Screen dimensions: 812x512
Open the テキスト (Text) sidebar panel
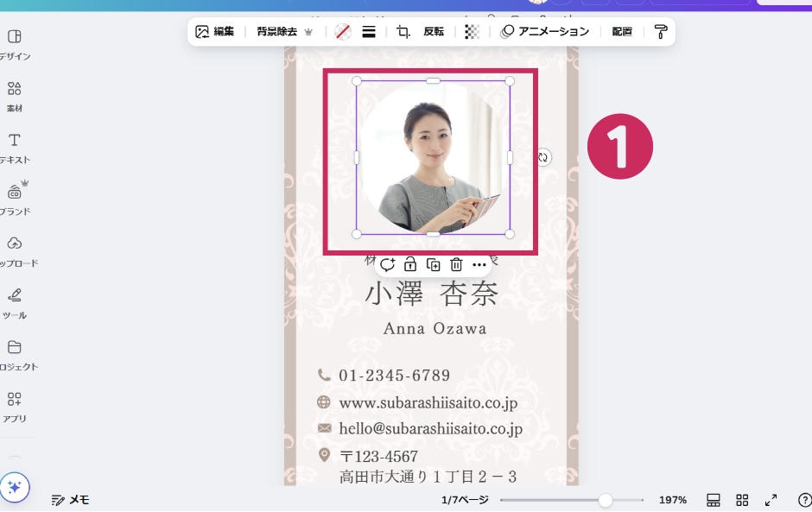(x=14, y=148)
